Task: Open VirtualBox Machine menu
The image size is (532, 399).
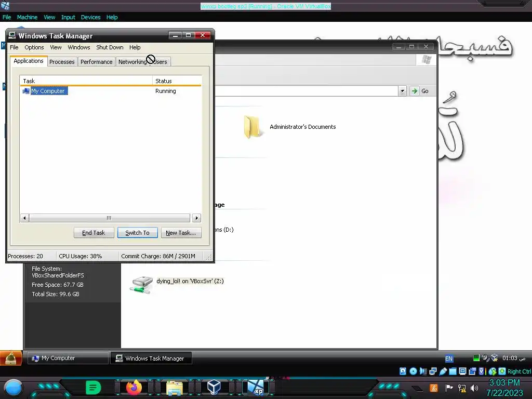Action: [x=27, y=17]
